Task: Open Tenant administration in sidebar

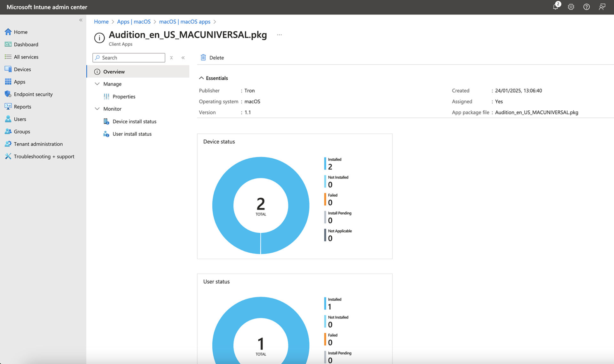Action: tap(38, 144)
